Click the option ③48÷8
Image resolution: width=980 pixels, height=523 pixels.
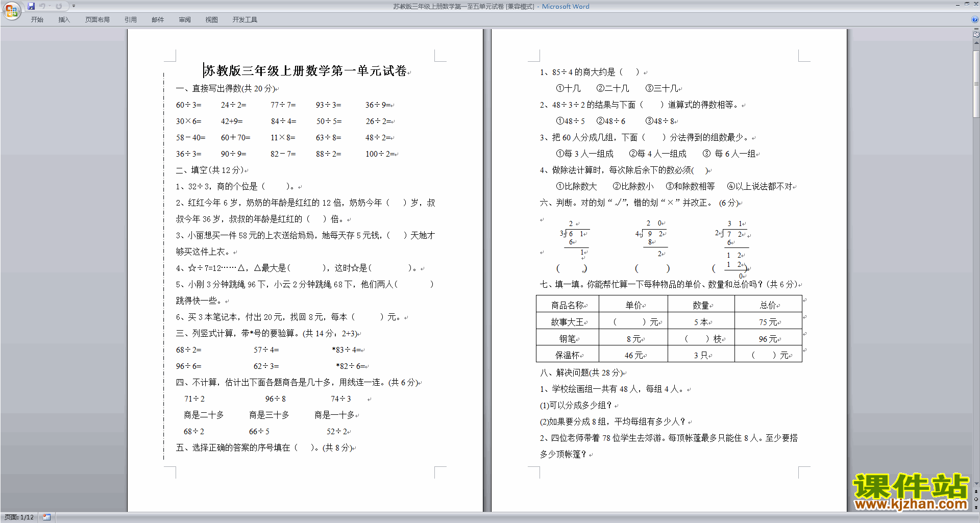coord(661,121)
